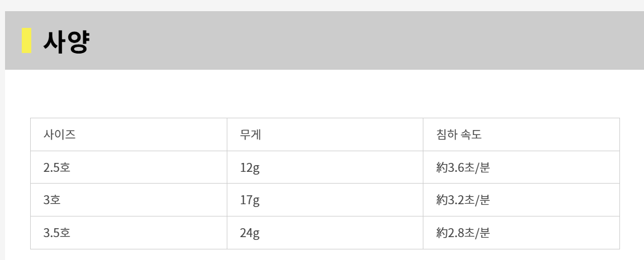Click blank white space above the table
Screen dimensions: 644x260
point(324,94)
